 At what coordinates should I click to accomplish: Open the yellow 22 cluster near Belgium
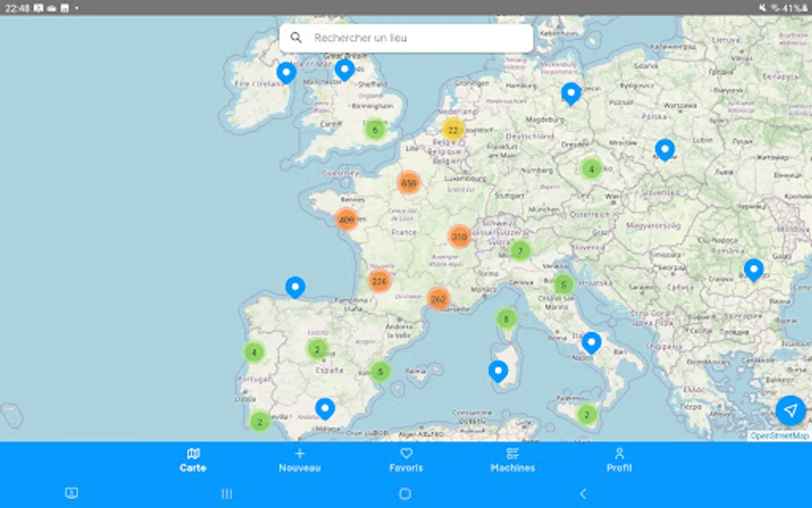pos(453,130)
